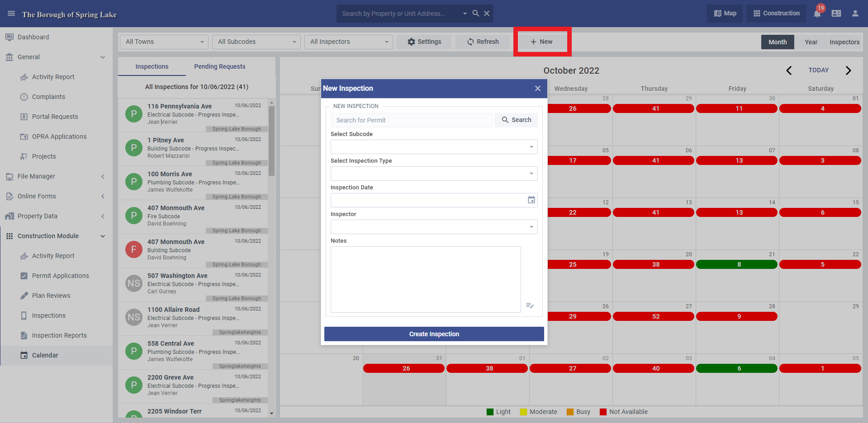Screen dimensions: 868x423
Task: Open the 52 count on Thursday 27
Action: 654,316
